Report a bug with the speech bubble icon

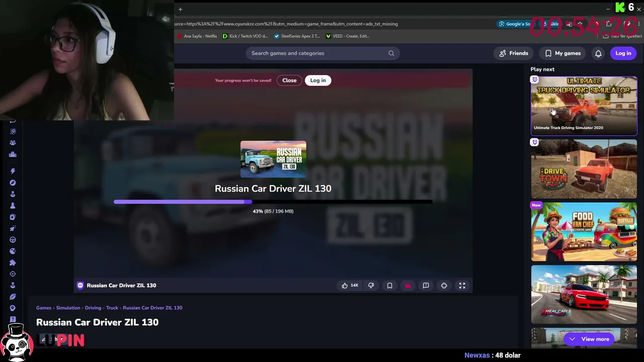(426, 286)
